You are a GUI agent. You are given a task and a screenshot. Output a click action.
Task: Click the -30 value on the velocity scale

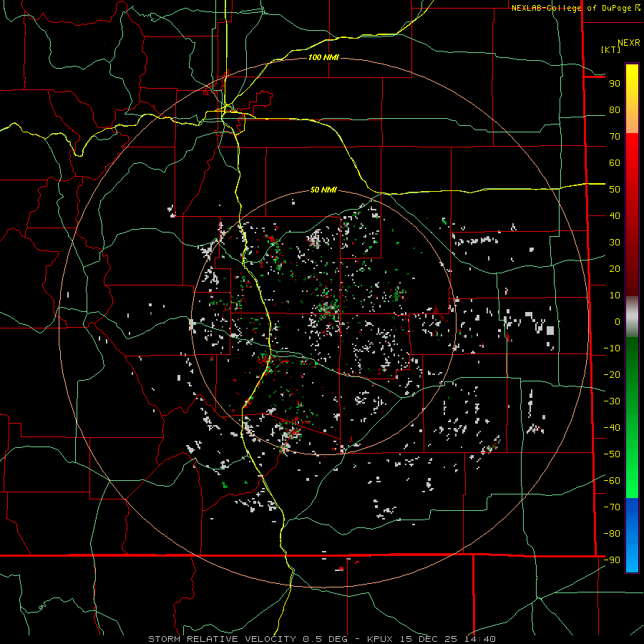(612, 401)
